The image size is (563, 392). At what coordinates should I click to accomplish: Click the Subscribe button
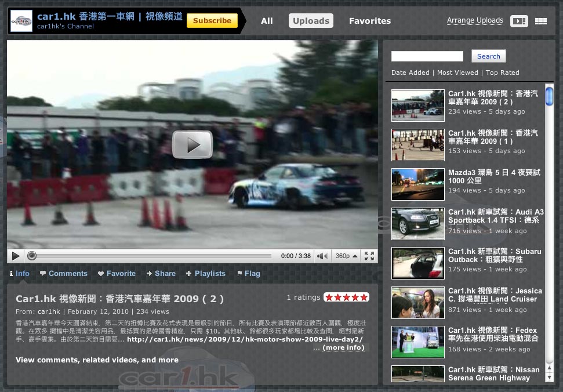pyautogui.click(x=212, y=21)
